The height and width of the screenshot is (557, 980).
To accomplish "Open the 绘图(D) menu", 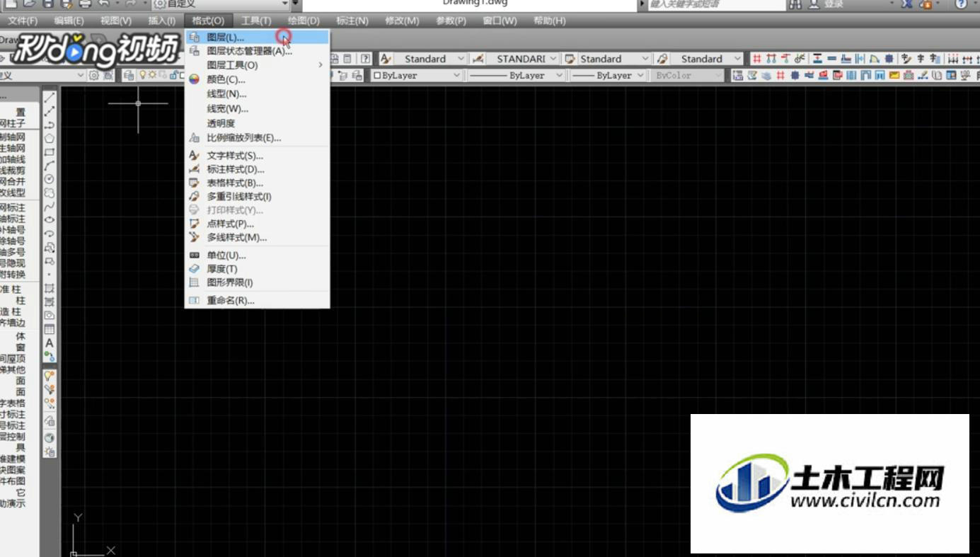I will coord(304,21).
